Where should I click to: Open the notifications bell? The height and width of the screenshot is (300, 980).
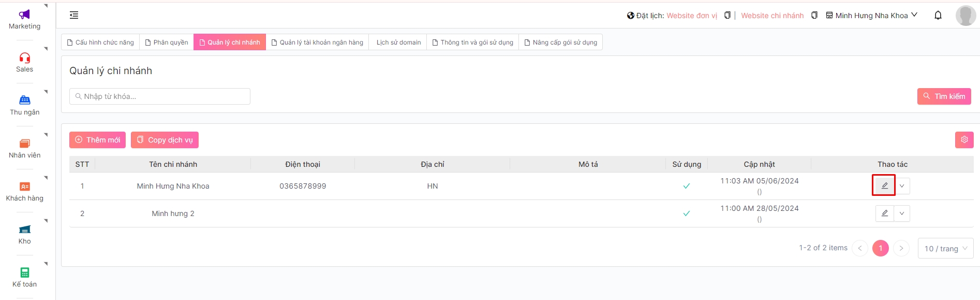(938, 16)
